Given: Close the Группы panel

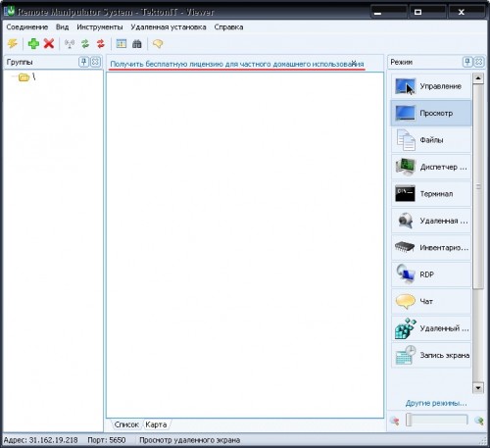Looking at the screenshot, I should click(95, 62).
